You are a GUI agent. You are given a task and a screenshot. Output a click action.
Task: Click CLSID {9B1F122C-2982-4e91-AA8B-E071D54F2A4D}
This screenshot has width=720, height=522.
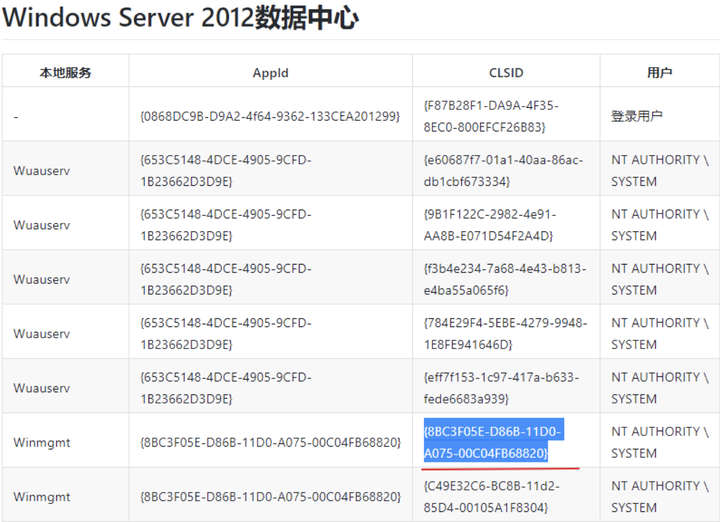click(x=489, y=225)
